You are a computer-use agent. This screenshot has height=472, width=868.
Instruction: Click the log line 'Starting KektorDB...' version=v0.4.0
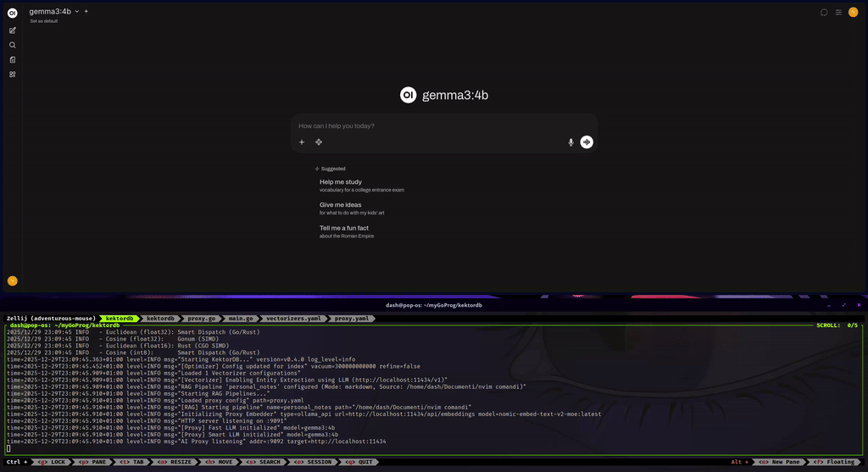[181, 359]
